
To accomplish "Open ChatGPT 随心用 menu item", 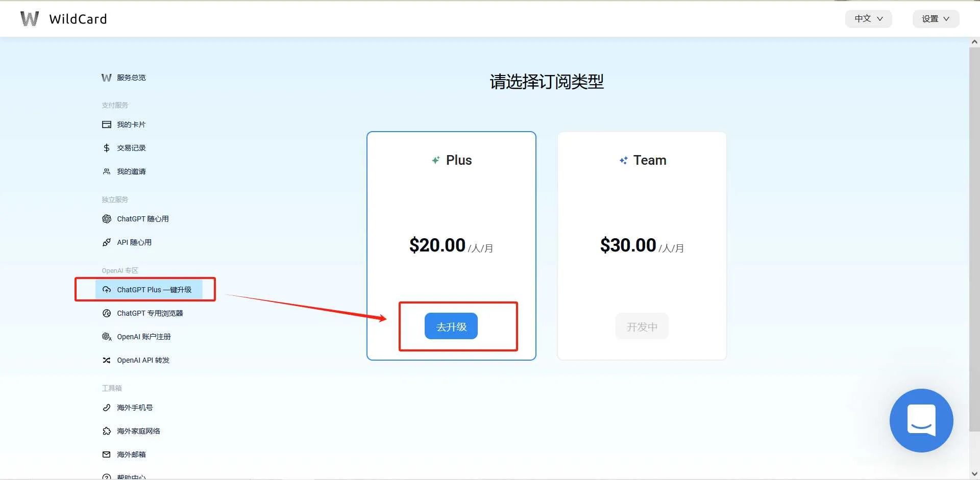I will pos(143,219).
